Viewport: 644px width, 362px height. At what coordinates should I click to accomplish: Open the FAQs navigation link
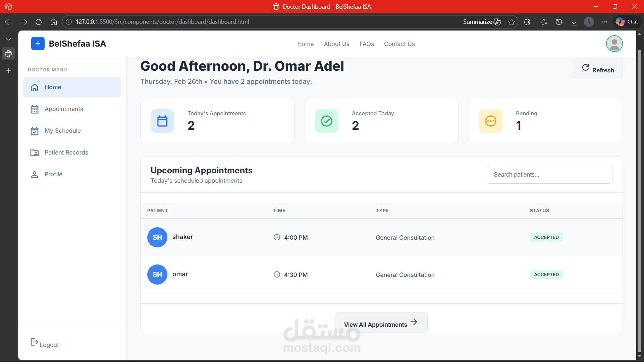[x=367, y=44]
